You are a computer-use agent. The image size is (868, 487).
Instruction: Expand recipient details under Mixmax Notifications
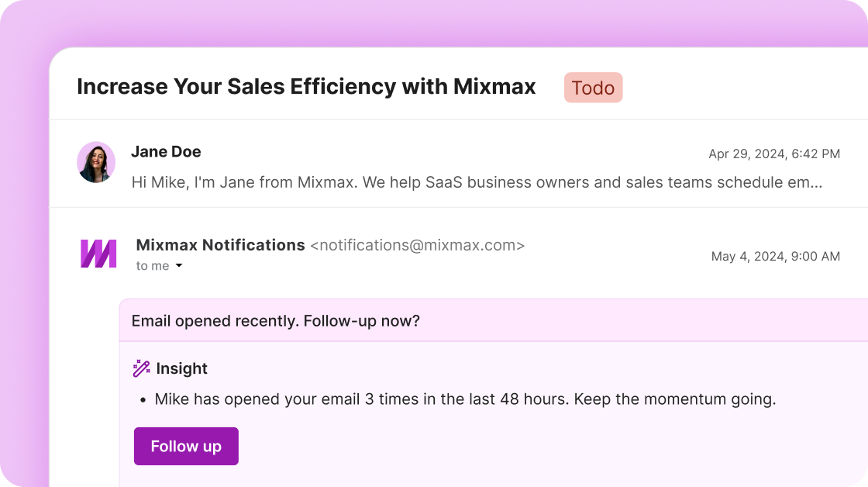click(x=157, y=265)
